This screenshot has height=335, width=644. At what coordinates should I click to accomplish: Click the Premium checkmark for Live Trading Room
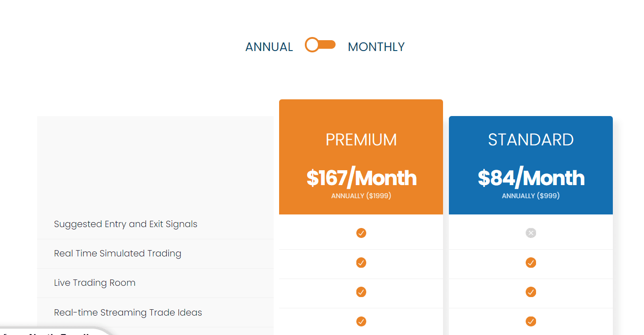pos(361,292)
